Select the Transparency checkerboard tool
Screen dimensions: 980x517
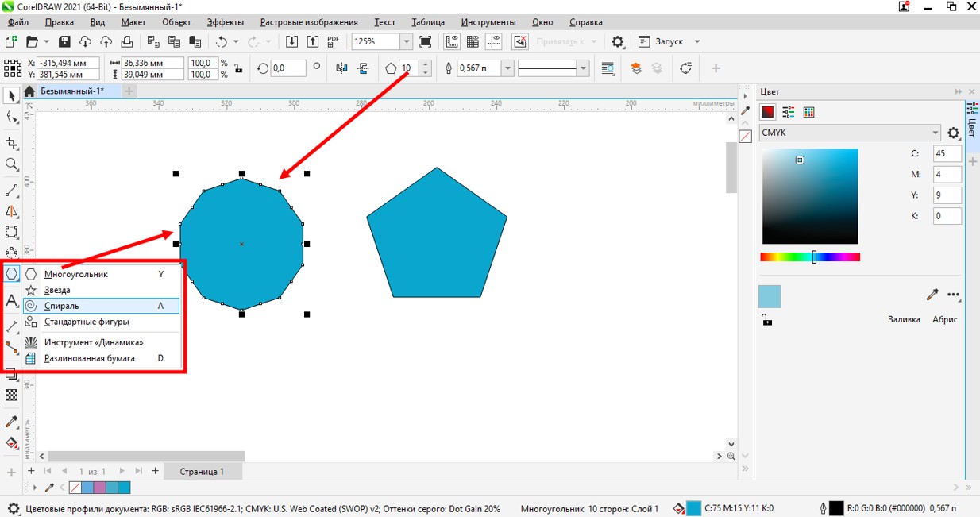11,395
